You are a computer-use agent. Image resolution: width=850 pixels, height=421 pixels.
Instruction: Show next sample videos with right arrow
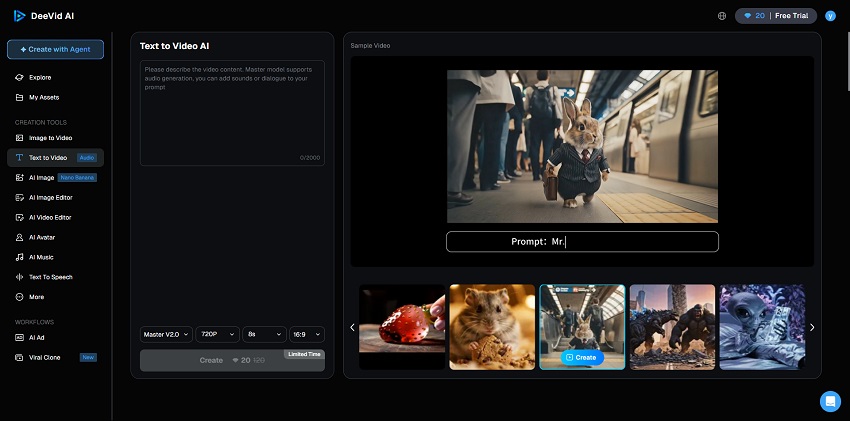click(812, 327)
